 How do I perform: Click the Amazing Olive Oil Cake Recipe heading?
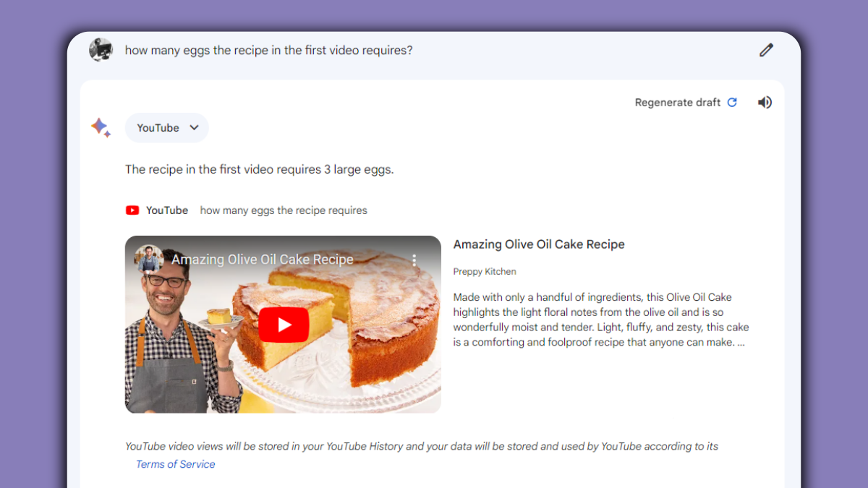pos(539,244)
